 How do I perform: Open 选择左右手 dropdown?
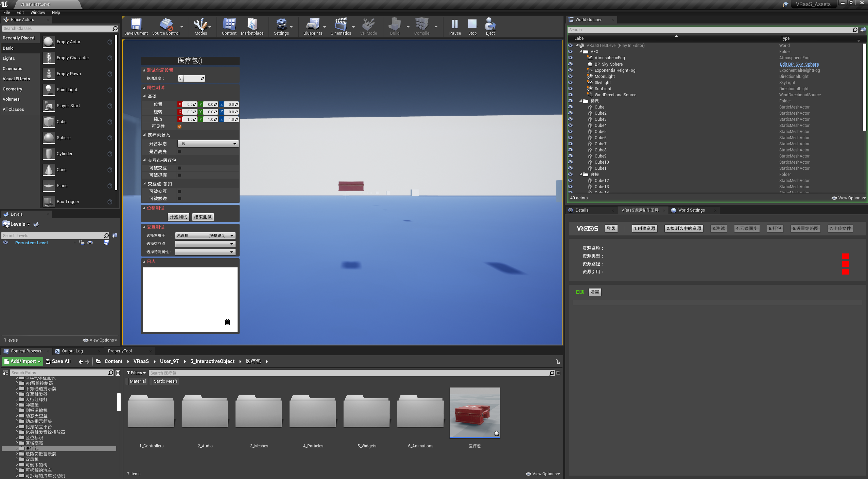(x=205, y=236)
